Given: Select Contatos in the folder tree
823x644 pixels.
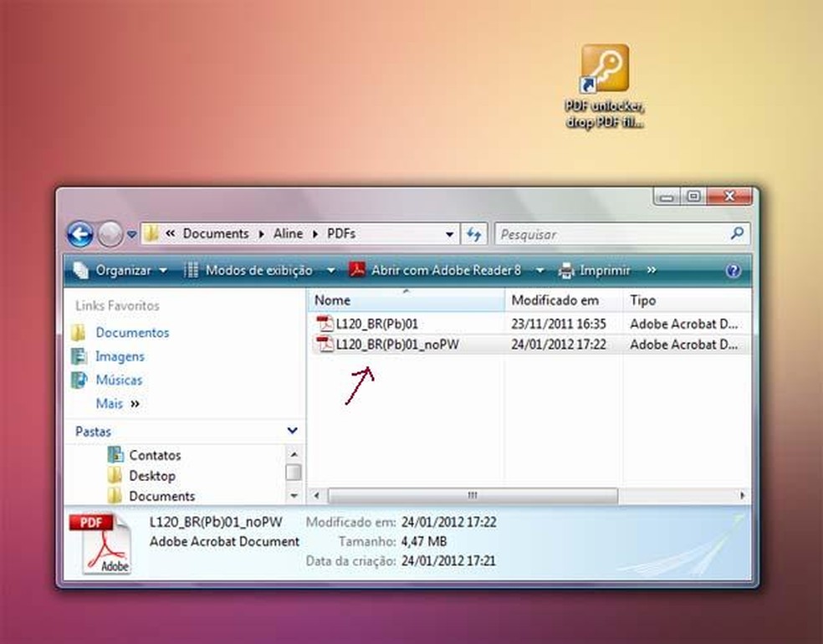Looking at the screenshot, I should [155, 455].
